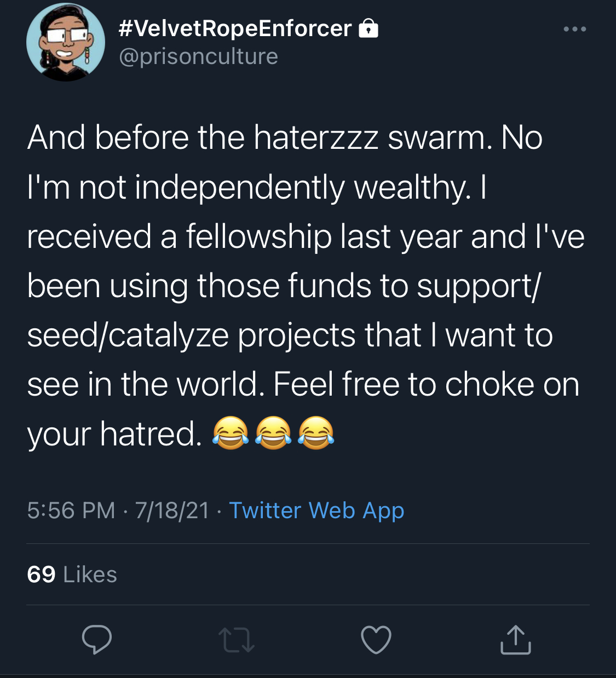Click the reply speech bubble icon
616x678 pixels.
coord(97,639)
